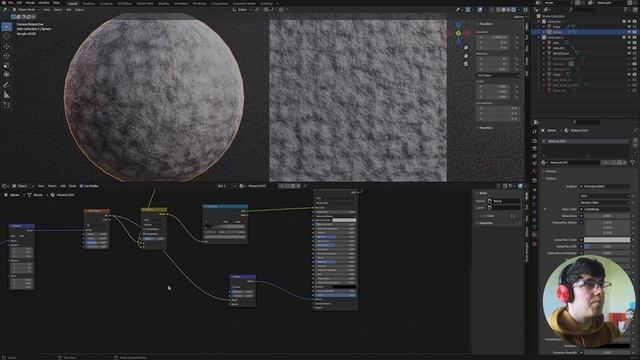The width and height of the screenshot is (640, 360).
Task: Select the 3D Cursor tool
Action: [7, 36]
